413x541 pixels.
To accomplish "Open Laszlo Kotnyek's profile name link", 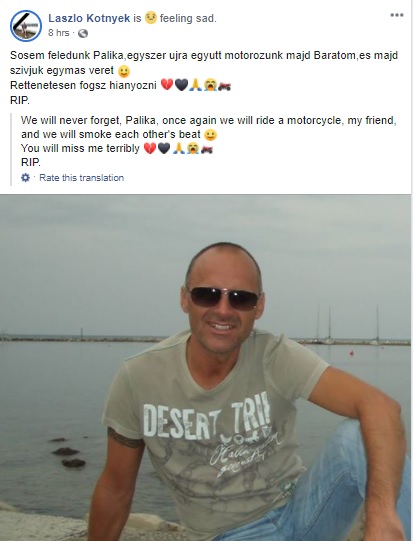I will [89, 18].
